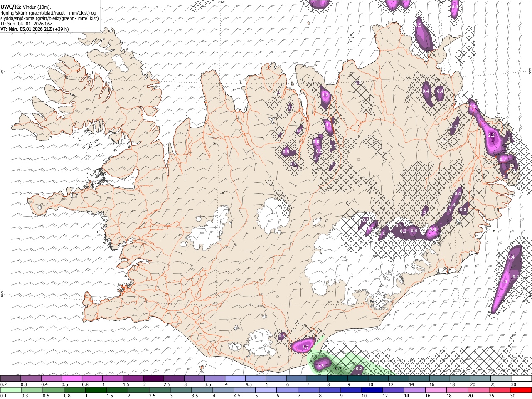Click the 'rigning/skúrir' legend description line
Viewport: 532px width, 399px height.
pyautogui.click(x=48, y=12)
